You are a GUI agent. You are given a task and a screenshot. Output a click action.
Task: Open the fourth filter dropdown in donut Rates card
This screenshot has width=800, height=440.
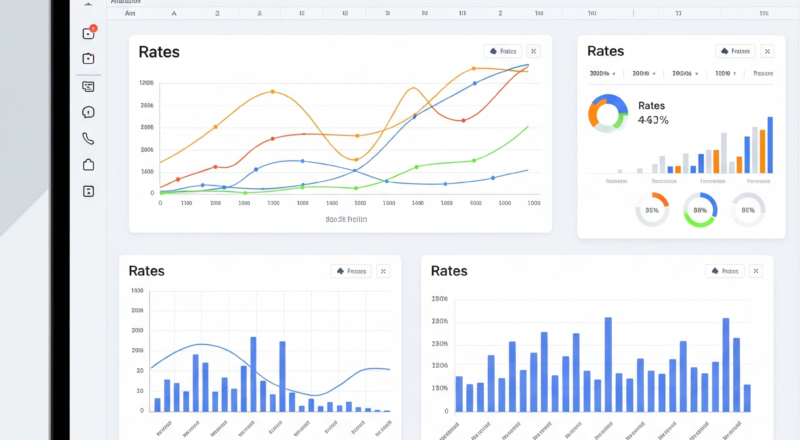coord(726,74)
